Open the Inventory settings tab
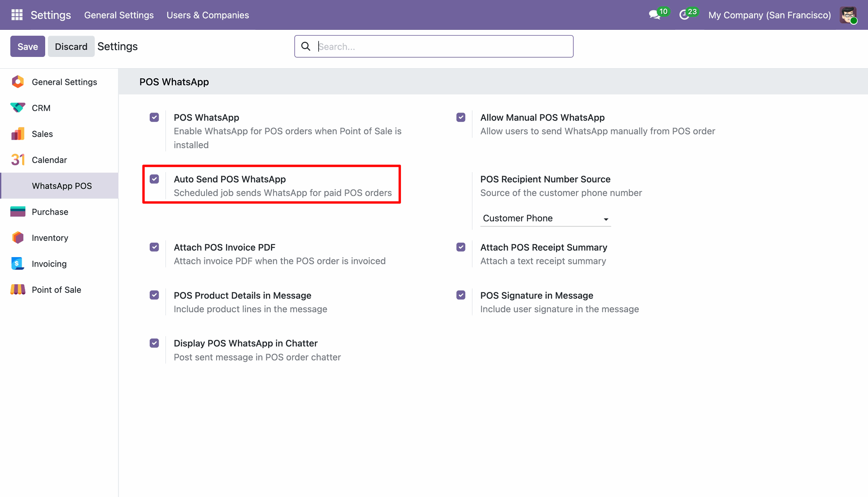The image size is (868, 497). tap(59, 238)
